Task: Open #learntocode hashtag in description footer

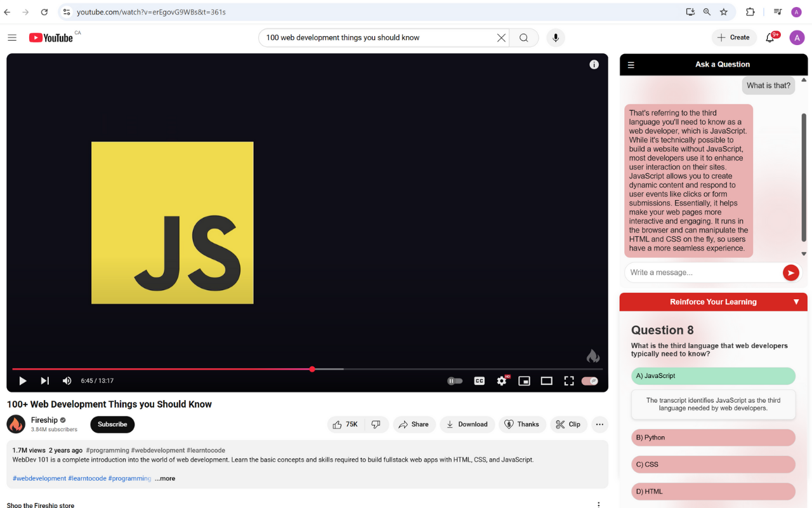Action: [x=87, y=478]
